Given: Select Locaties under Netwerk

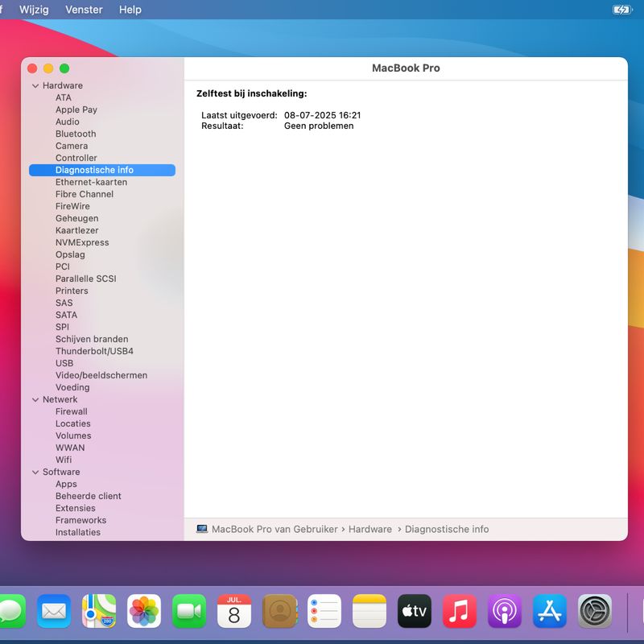Looking at the screenshot, I should coord(72,424).
